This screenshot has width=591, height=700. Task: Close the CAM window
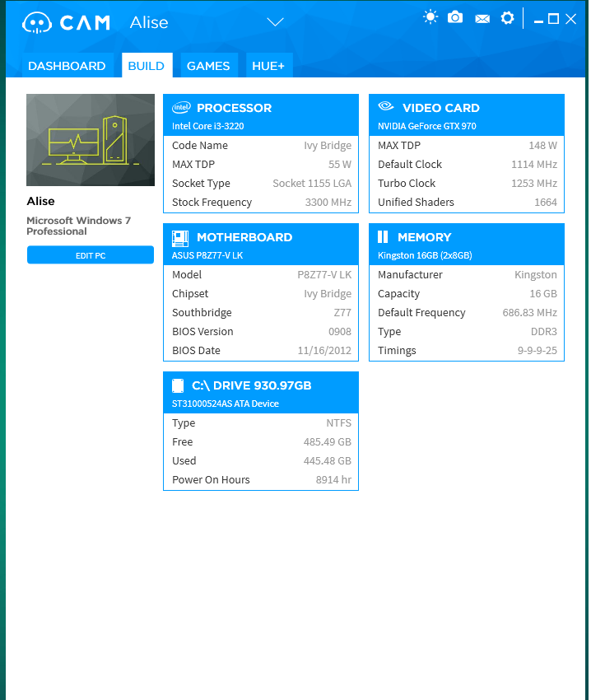(x=571, y=19)
